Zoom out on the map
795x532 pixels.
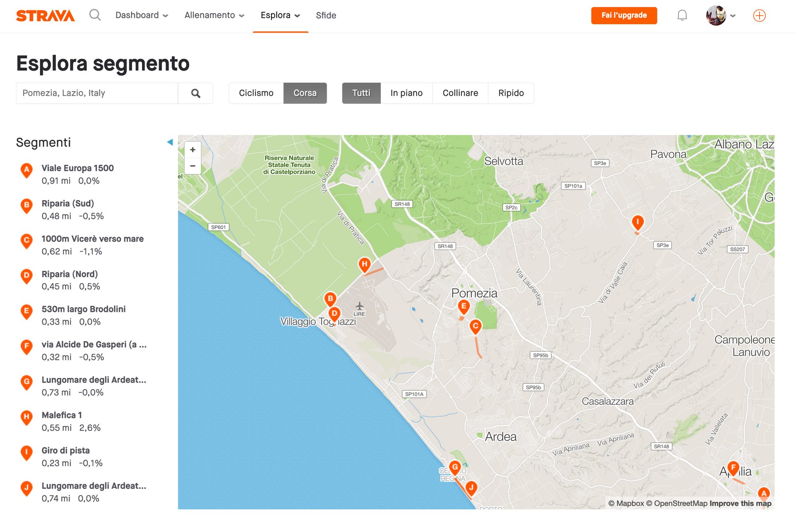pos(193,166)
